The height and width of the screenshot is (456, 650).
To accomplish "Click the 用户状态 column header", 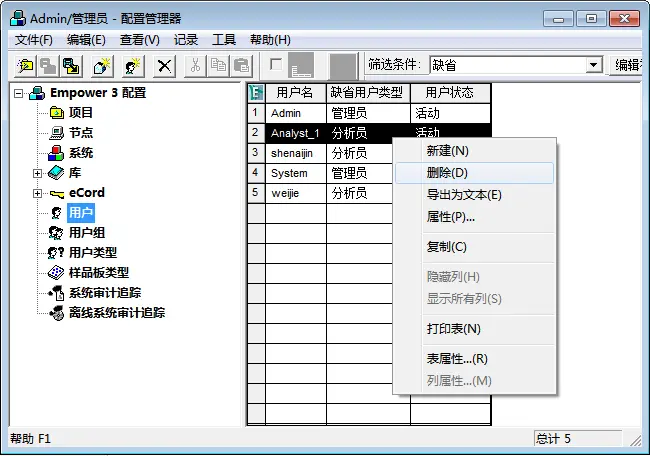I will [x=451, y=93].
